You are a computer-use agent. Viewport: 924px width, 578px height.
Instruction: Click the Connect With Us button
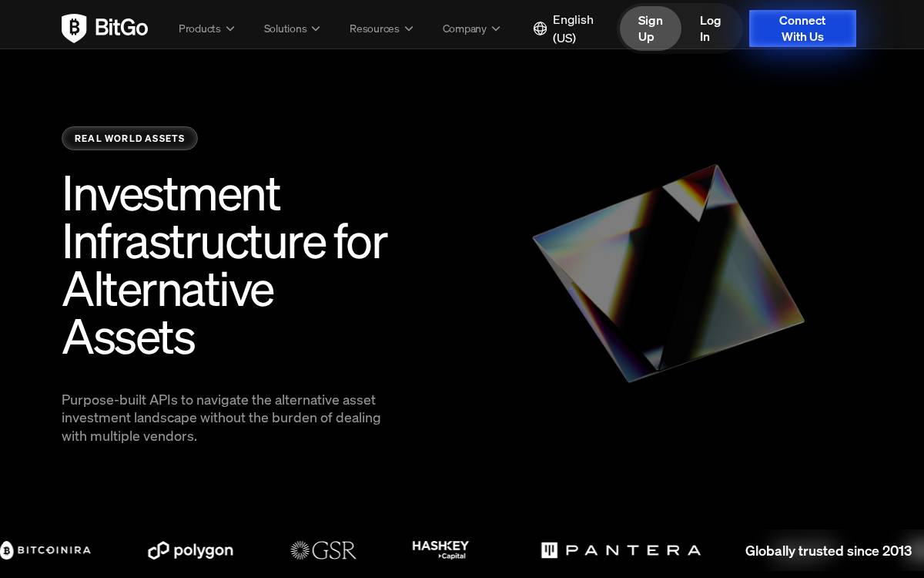[x=802, y=29]
